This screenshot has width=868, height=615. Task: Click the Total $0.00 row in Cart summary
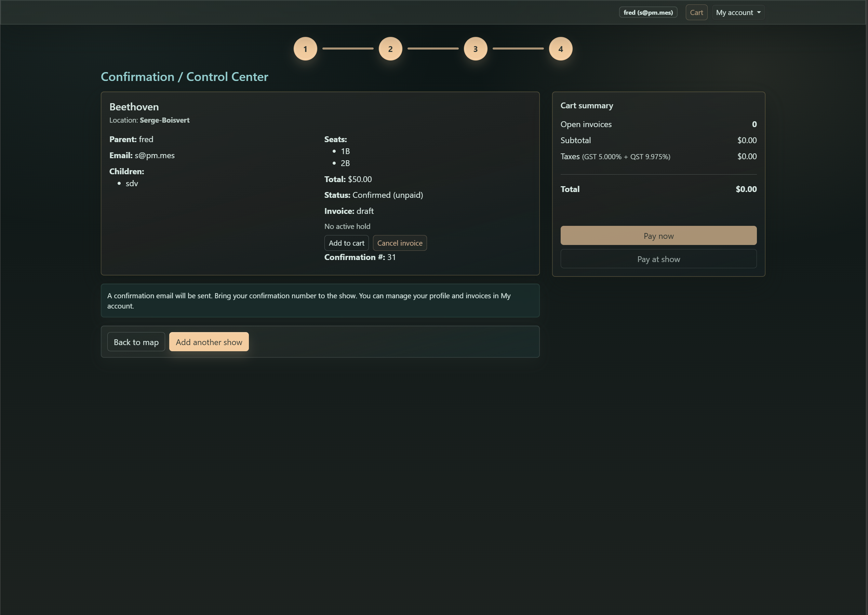coord(658,189)
